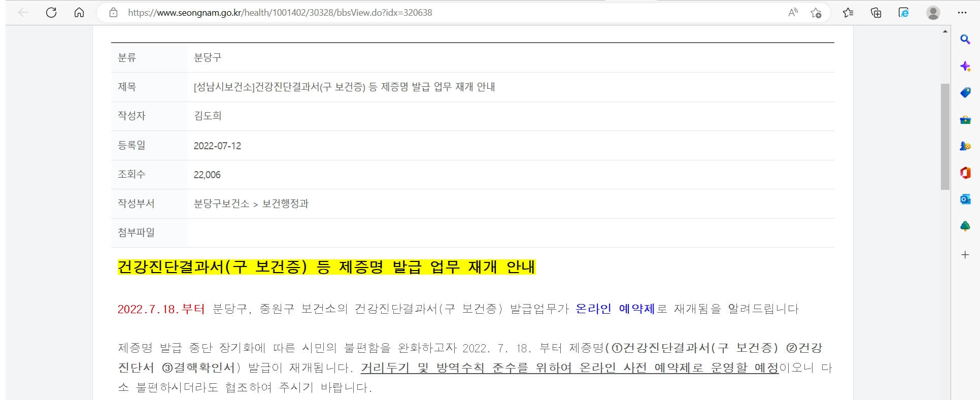Click the 등록일 label
Image resolution: width=980 pixels, height=400 pixels.
pos(131,145)
